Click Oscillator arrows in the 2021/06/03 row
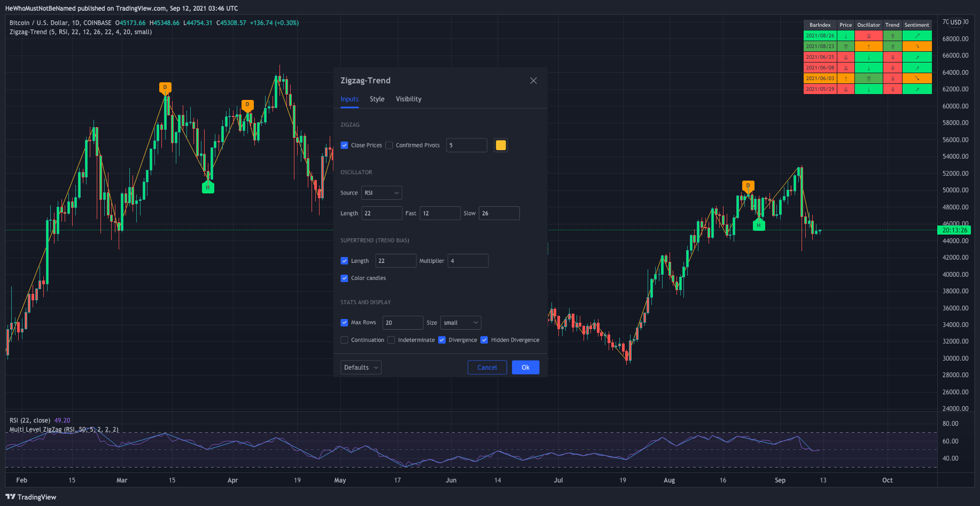 pos(869,79)
